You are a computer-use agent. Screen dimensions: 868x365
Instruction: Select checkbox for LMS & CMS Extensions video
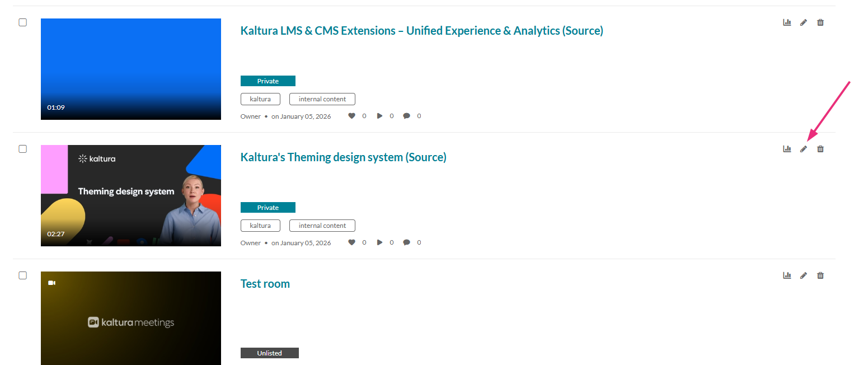[23, 22]
